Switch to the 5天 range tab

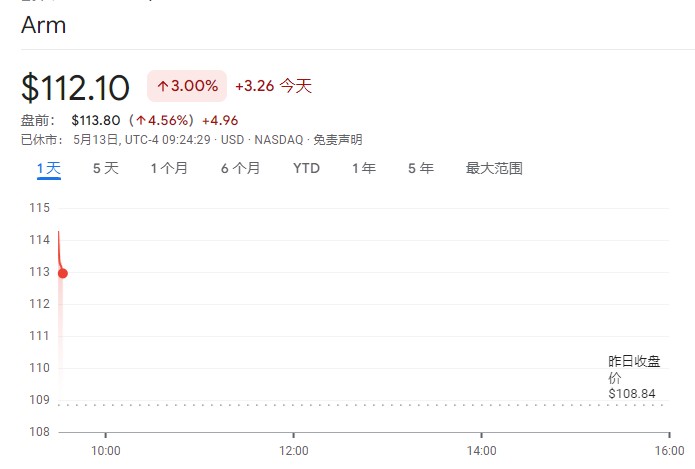105,168
